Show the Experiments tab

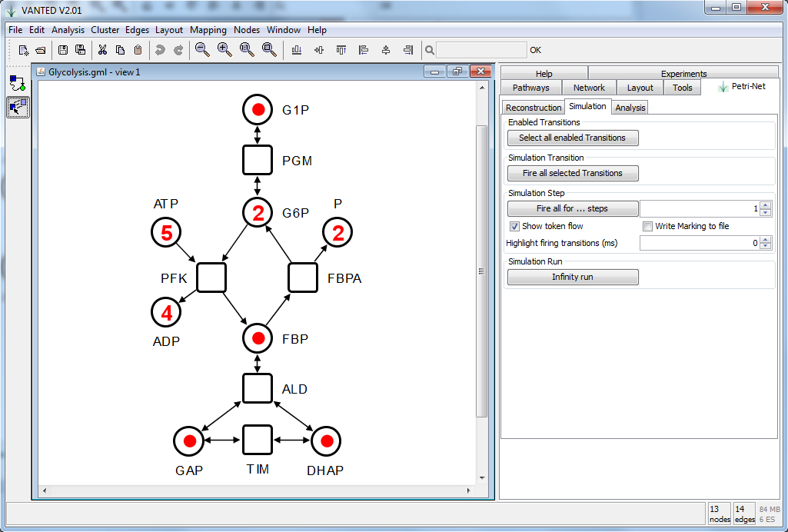pyautogui.click(x=683, y=73)
